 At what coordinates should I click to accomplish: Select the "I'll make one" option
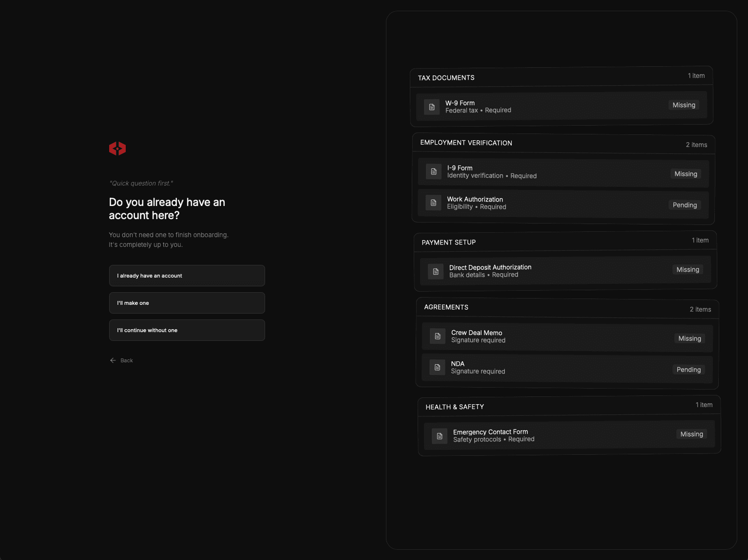pos(187,303)
